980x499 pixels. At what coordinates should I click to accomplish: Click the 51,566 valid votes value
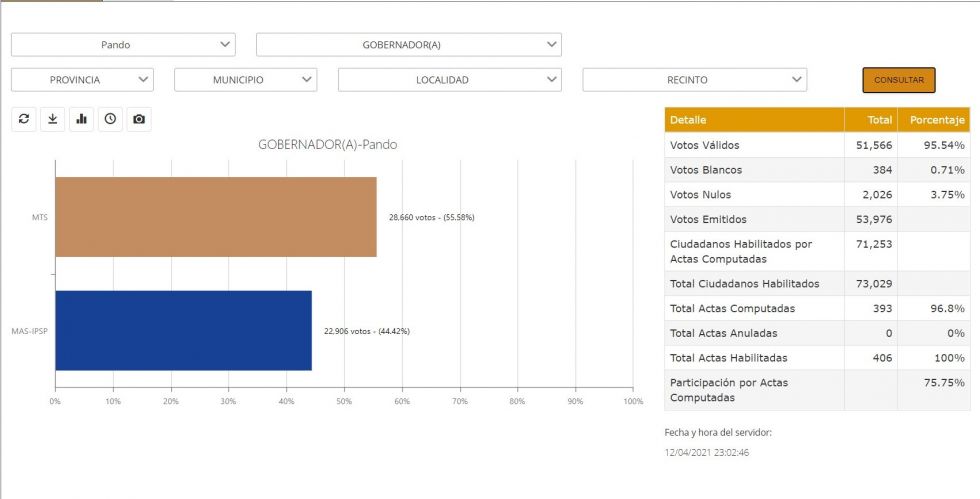pos(874,145)
